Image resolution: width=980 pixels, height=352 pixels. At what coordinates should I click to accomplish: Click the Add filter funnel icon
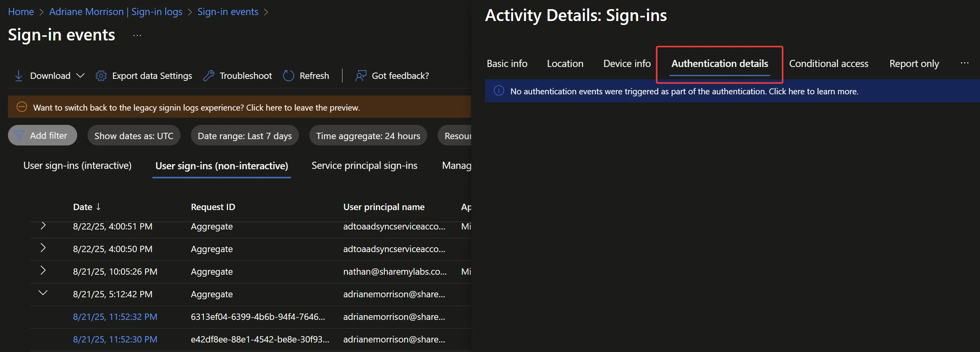pos(19,136)
